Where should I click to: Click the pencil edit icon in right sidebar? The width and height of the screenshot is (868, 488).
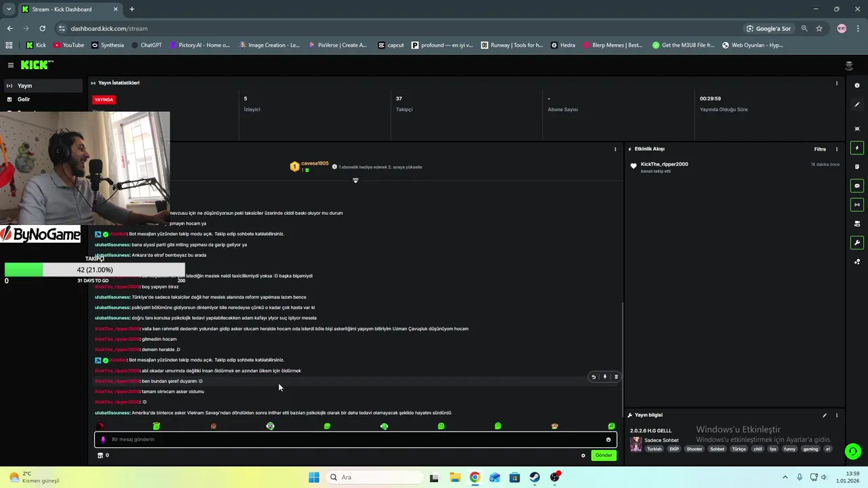(857, 104)
